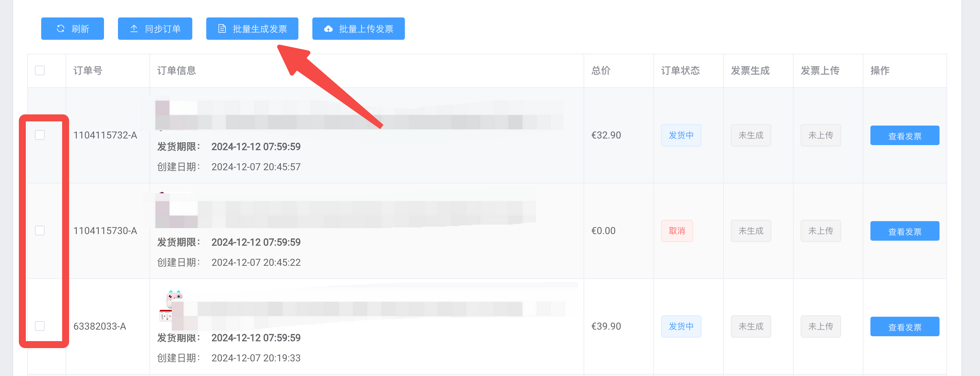Click the upload arrow icon on 同步订单
This screenshot has width=980, height=376.
[x=134, y=29]
